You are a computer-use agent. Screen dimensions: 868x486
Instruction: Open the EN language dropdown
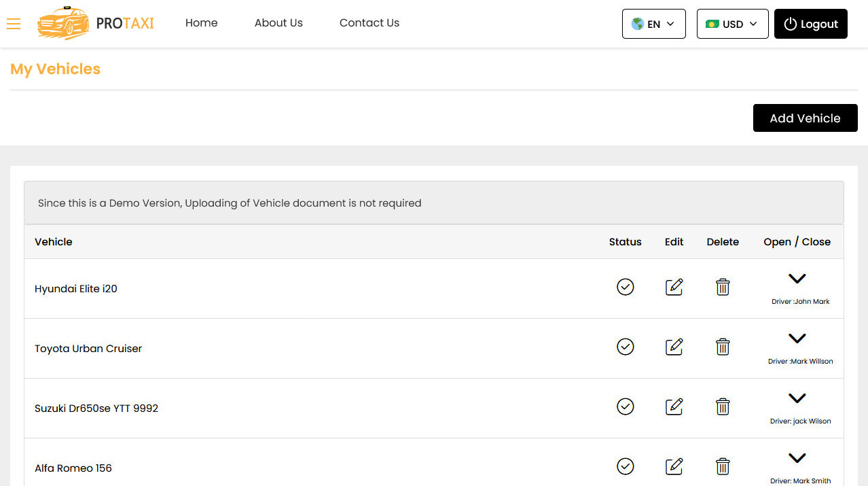pos(654,24)
